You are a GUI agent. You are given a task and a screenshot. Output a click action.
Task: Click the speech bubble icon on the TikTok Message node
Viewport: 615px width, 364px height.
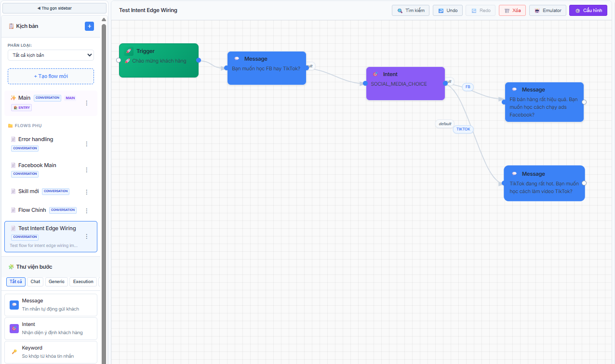[514, 174]
